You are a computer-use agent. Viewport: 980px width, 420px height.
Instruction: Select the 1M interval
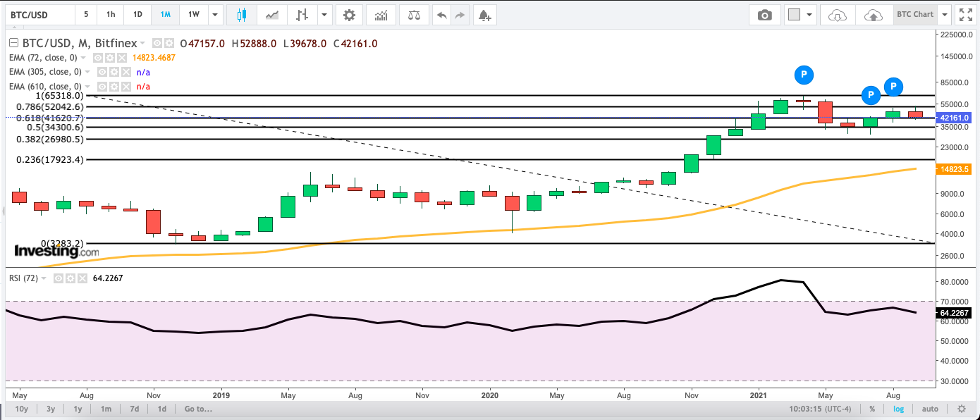pos(166,15)
